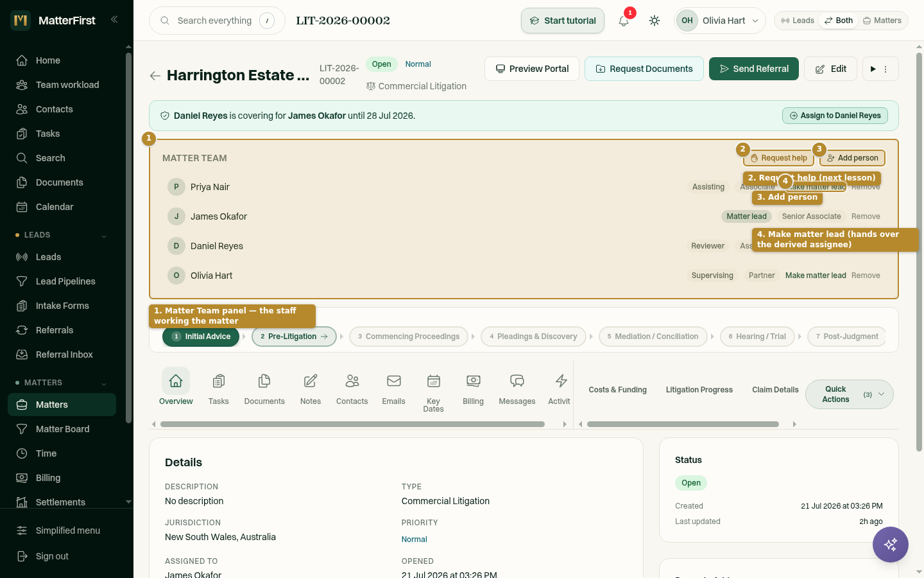Open Referral Inbox

[x=62, y=355]
